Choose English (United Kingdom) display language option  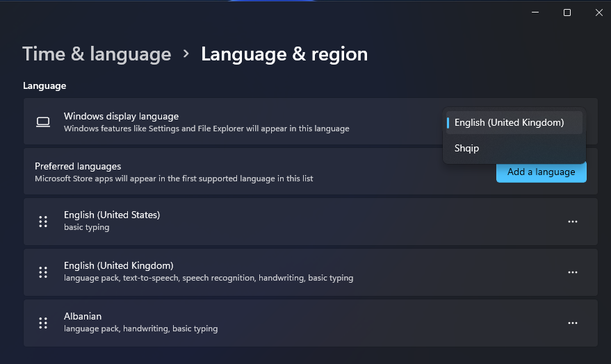(514, 123)
